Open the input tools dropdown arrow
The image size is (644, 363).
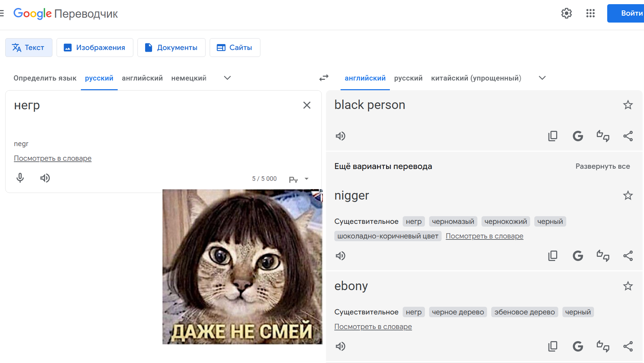(x=307, y=179)
